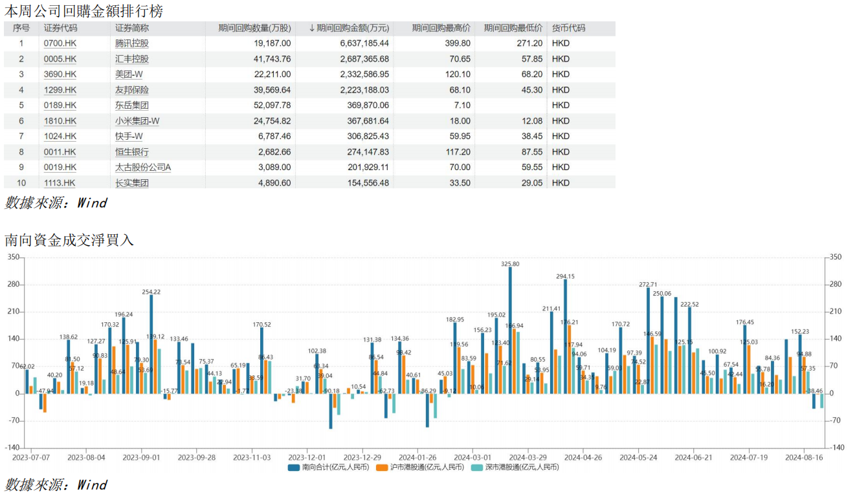Click the 325.80 peak bar label
Screen dimensions: 855x504
(510, 264)
